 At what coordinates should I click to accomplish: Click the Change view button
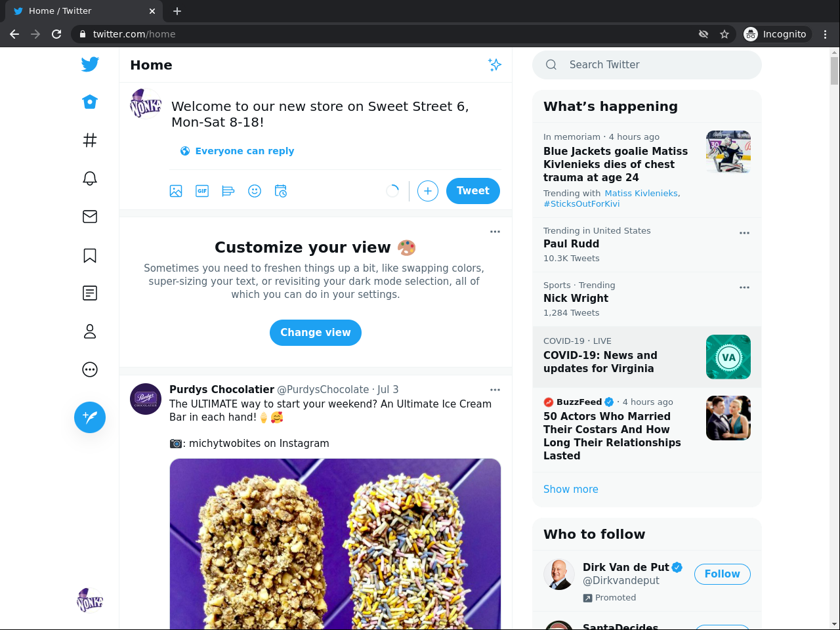(x=316, y=333)
